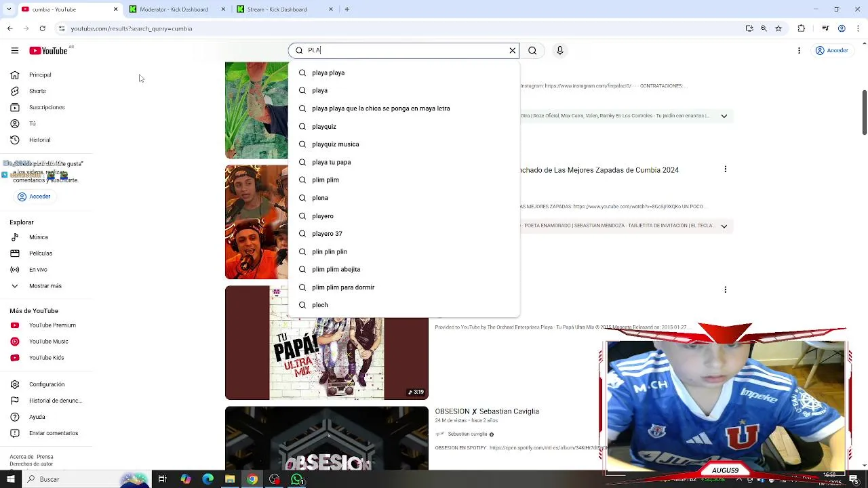868x488 pixels.
Task: Open a new browser tab
Action: pos(347,9)
